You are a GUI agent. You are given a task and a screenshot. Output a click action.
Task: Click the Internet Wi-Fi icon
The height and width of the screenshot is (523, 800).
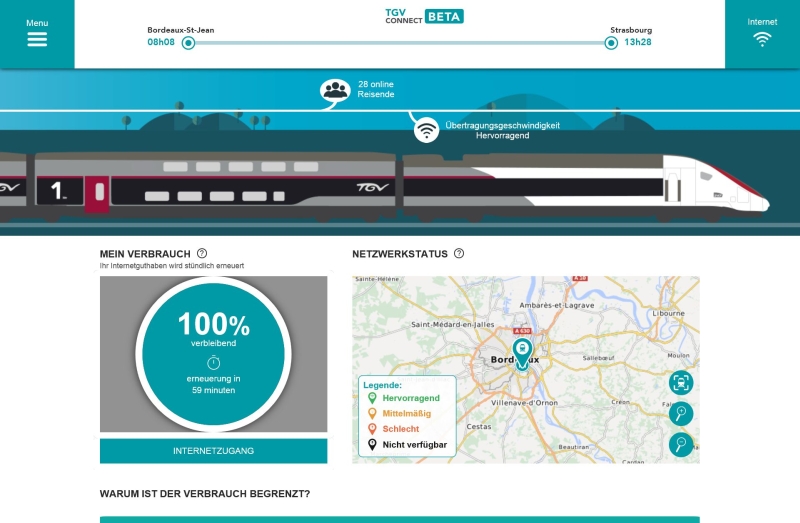(x=762, y=39)
